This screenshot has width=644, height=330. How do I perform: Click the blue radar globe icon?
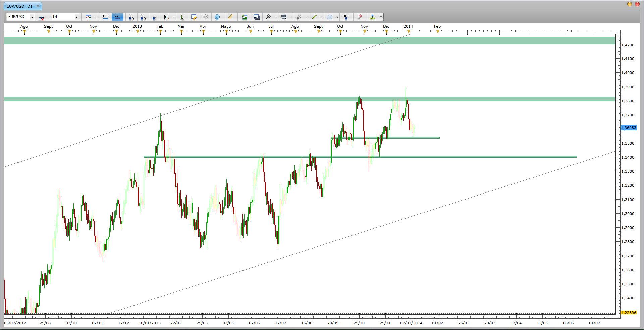coord(217,17)
